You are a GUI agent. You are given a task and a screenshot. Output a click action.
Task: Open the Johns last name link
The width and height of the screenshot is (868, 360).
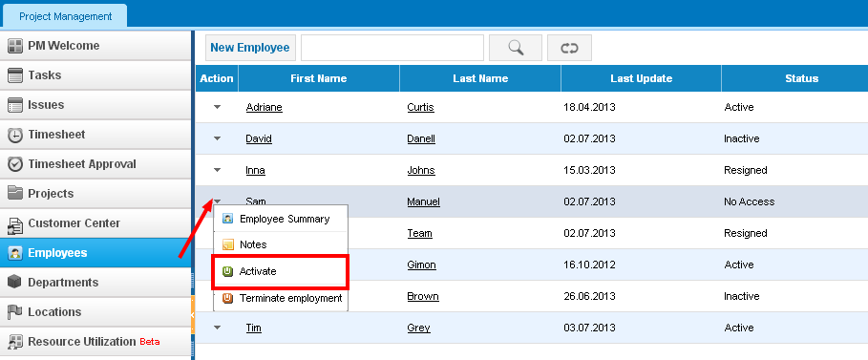click(x=421, y=171)
